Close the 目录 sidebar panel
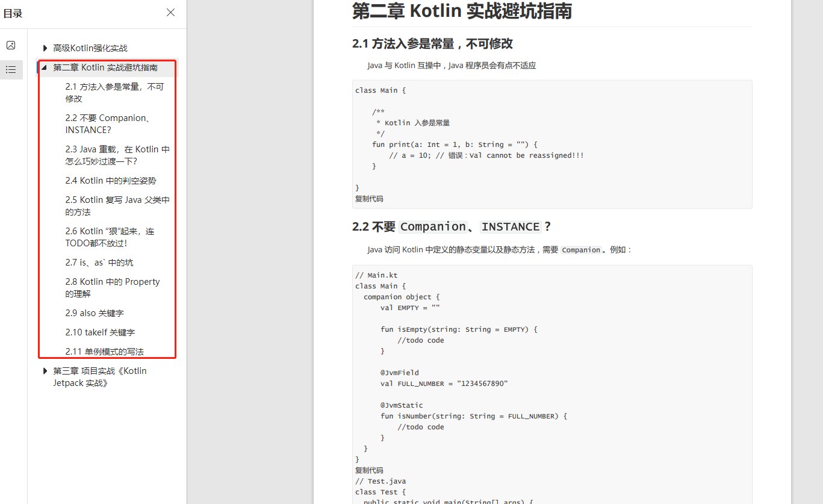This screenshot has width=823, height=504. click(171, 13)
